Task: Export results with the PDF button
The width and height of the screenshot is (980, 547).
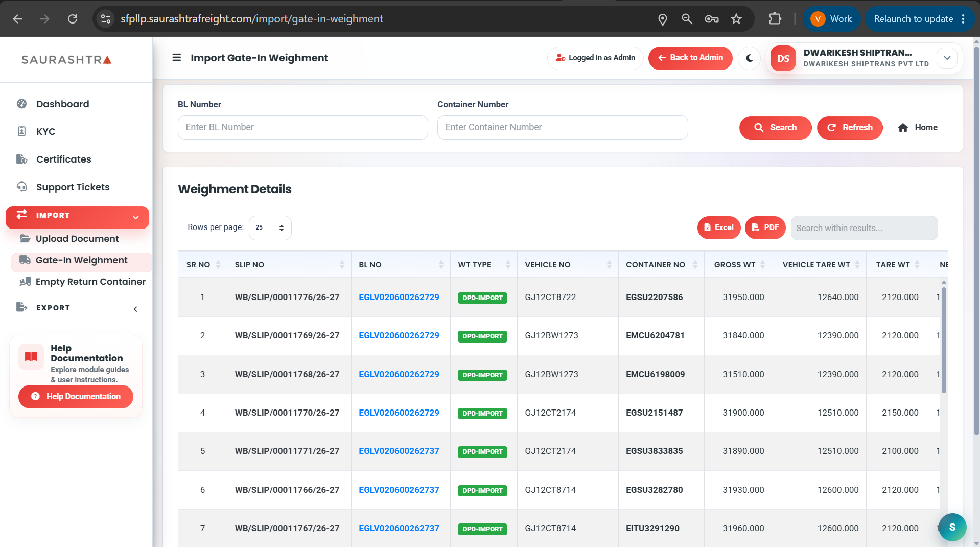Action: 765,227
